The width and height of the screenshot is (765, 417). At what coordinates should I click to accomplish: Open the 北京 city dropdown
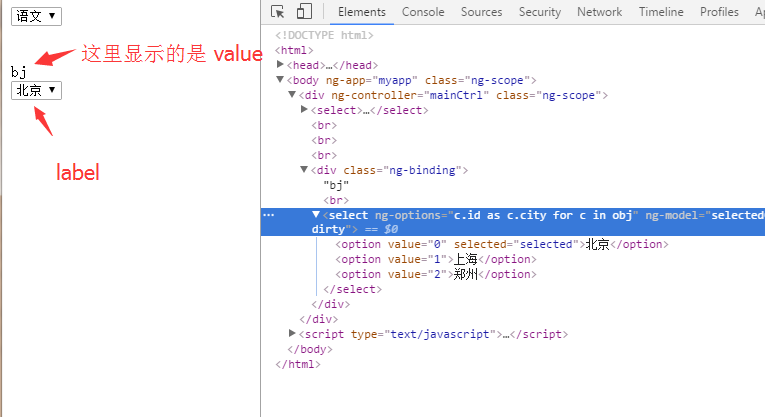click(36, 90)
